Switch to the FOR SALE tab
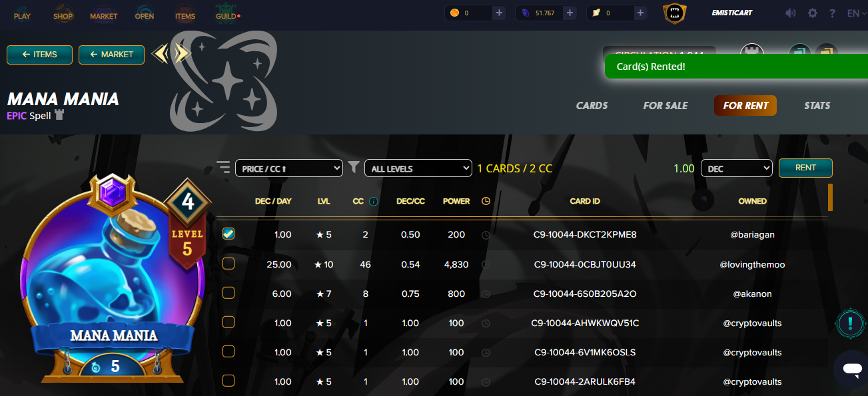This screenshot has width=868, height=396. click(x=665, y=105)
